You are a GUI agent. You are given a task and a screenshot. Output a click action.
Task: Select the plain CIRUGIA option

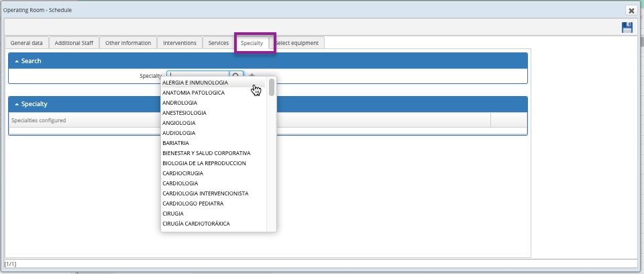click(x=213, y=214)
